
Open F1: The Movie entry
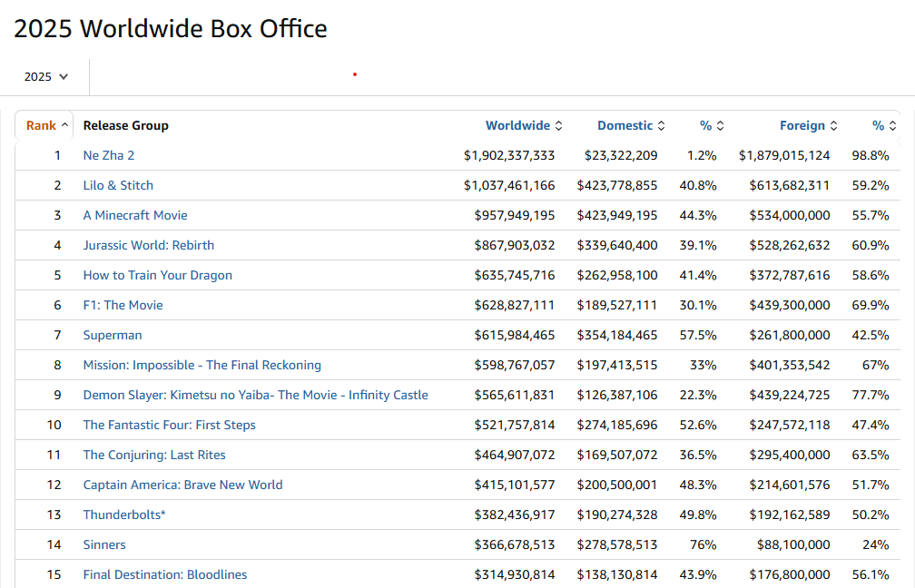coord(123,306)
